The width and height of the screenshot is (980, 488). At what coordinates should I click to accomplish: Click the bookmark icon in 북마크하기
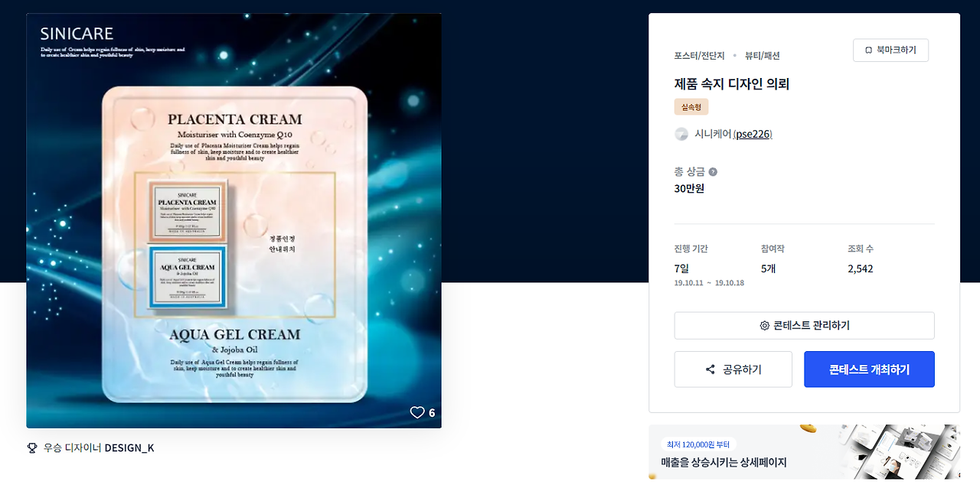point(868,50)
